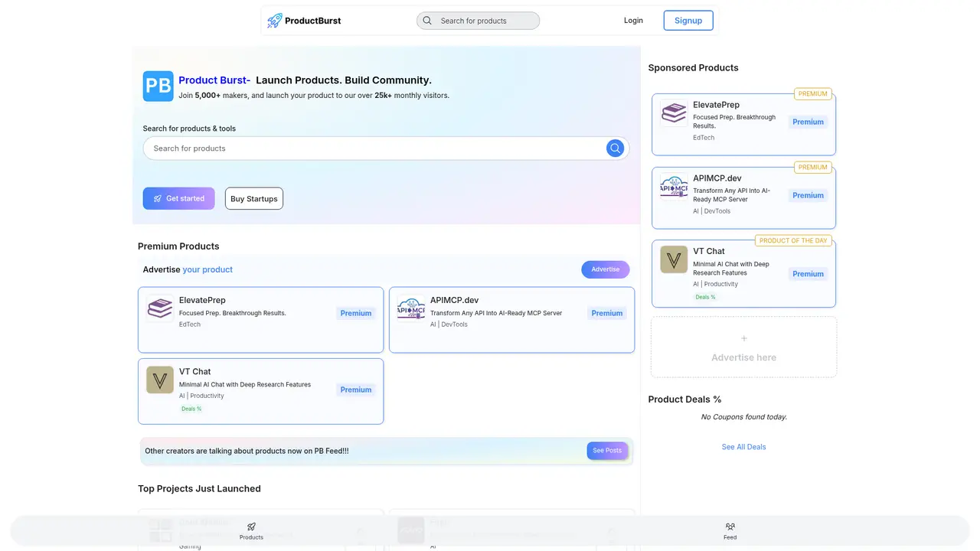Click 'No Coupons found today.' text

point(744,417)
